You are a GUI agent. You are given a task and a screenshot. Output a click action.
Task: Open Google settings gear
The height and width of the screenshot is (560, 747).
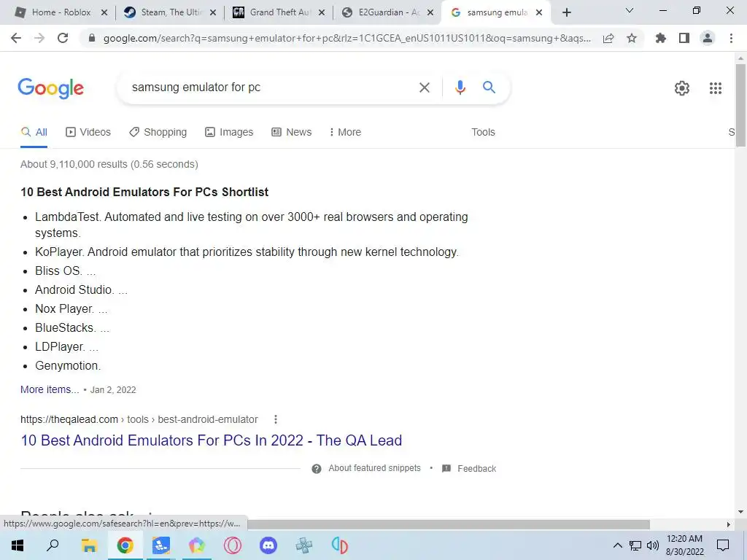coord(682,88)
